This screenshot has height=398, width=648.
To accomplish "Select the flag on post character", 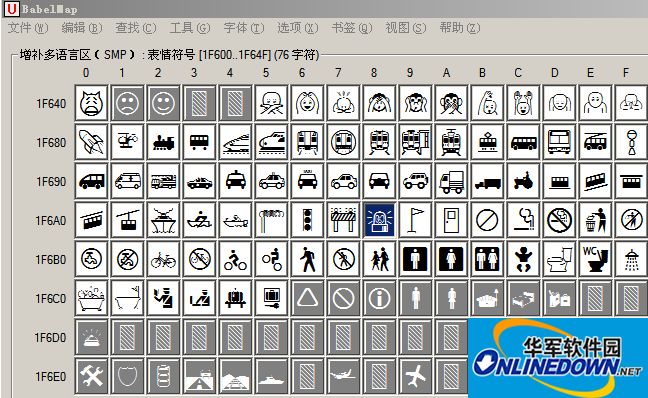I will tap(415, 220).
